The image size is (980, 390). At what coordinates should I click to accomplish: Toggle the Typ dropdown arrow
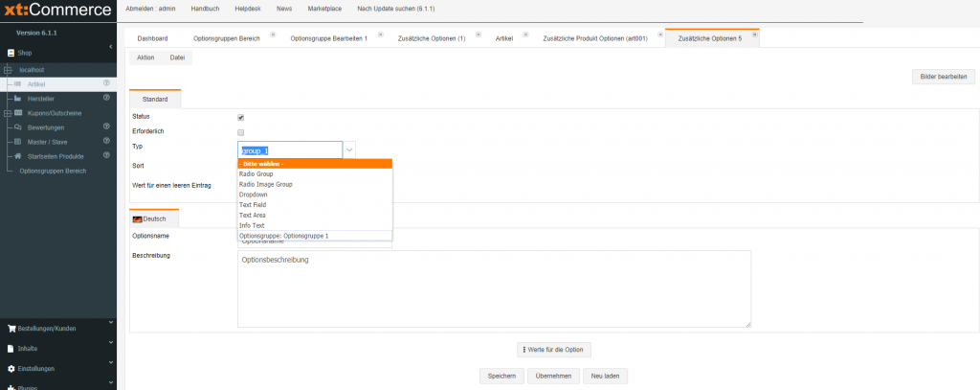(x=349, y=149)
